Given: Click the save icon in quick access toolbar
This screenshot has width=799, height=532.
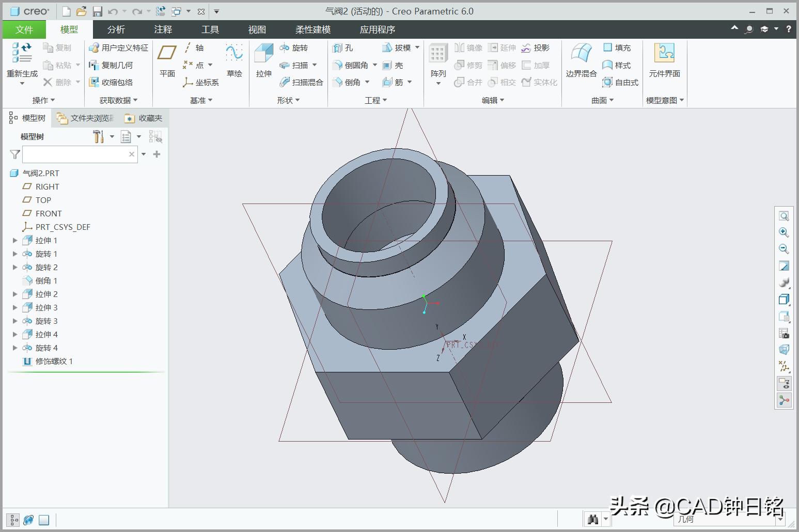Looking at the screenshot, I should coord(97,11).
